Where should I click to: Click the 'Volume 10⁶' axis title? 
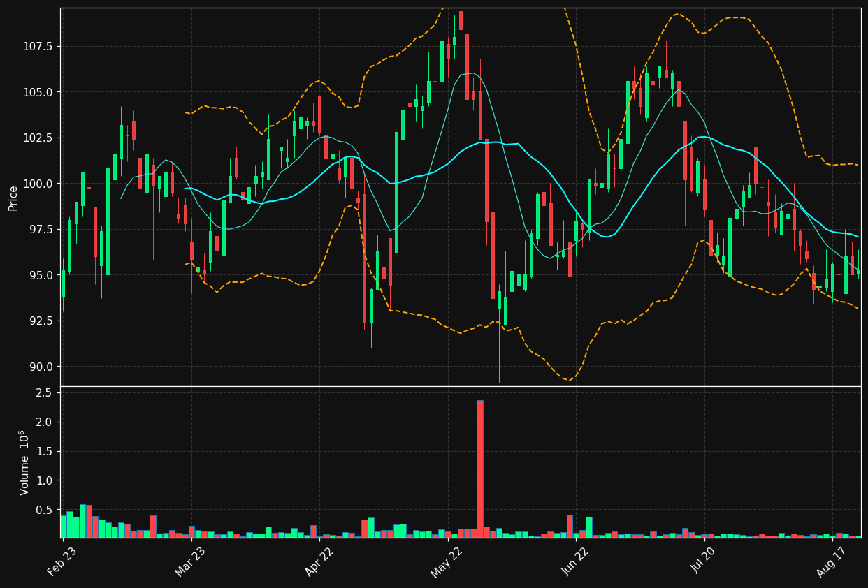(24, 462)
